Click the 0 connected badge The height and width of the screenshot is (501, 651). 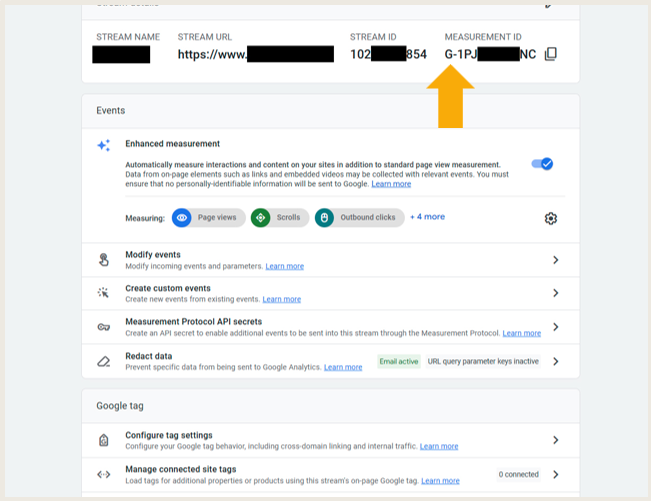point(519,474)
